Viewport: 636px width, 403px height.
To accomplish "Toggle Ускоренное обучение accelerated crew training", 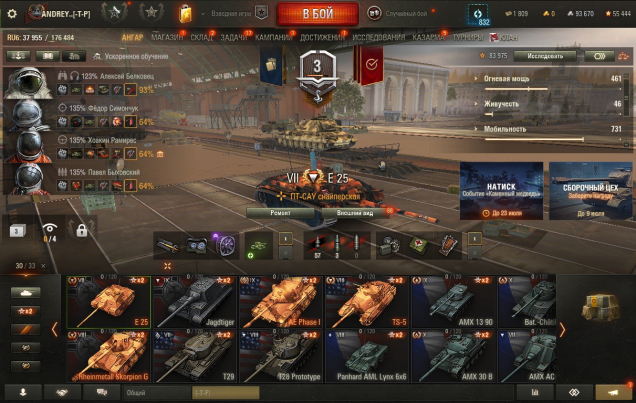I will (131, 56).
